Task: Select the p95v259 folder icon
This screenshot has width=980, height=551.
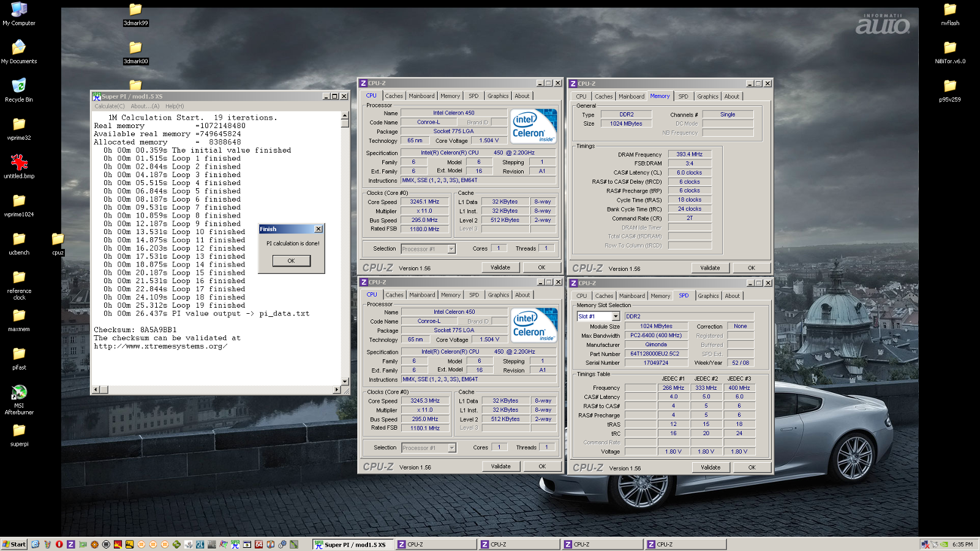Action: pos(950,90)
